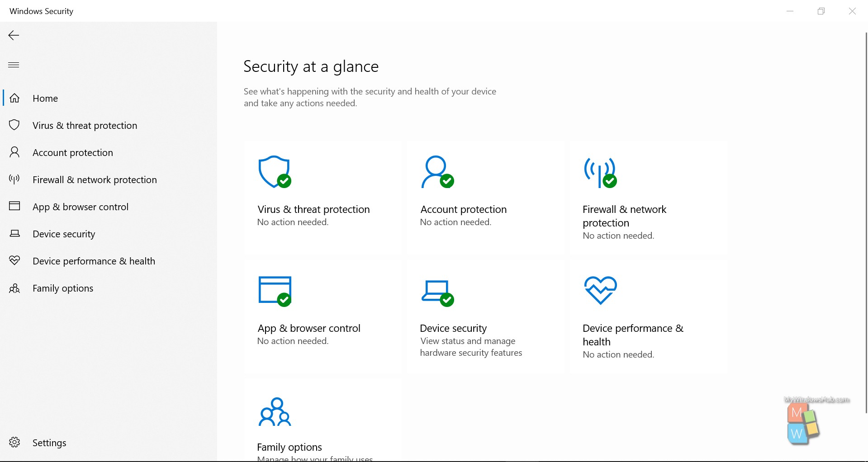The image size is (868, 462).
Task: Click the shield icon in sidebar
Action: click(x=14, y=125)
